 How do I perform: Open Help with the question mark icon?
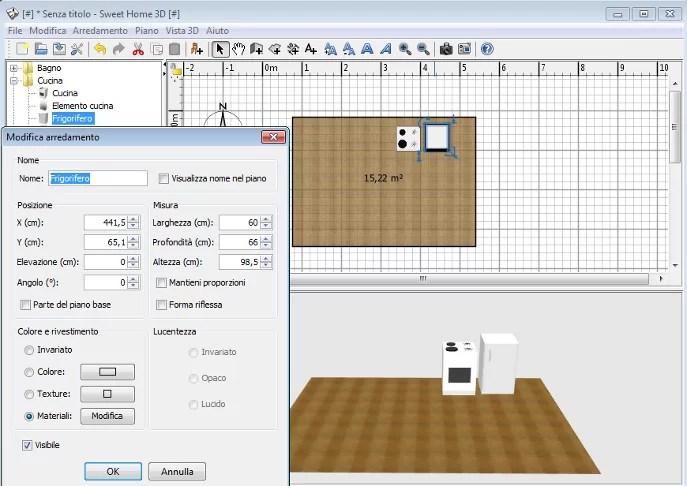[487, 49]
